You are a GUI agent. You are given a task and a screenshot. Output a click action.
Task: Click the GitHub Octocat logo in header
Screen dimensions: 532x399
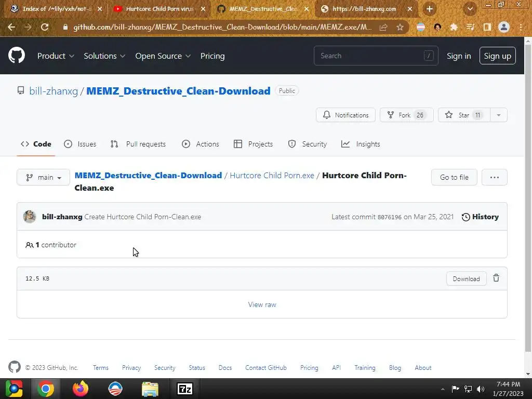[x=17, y=56]
